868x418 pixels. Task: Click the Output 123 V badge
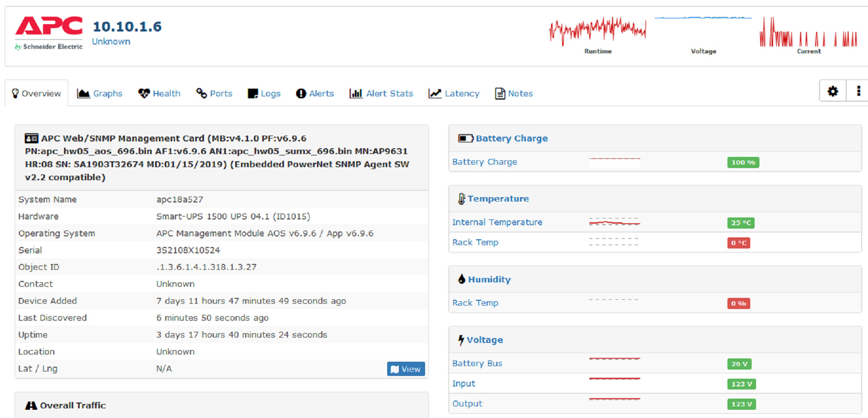tap(742, 404)
